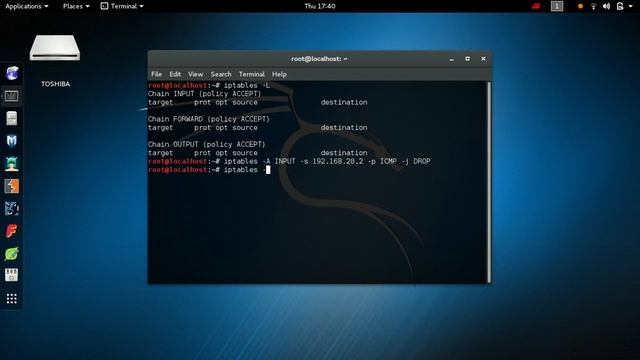Maximize the terminal window

(x=467, y=59)
